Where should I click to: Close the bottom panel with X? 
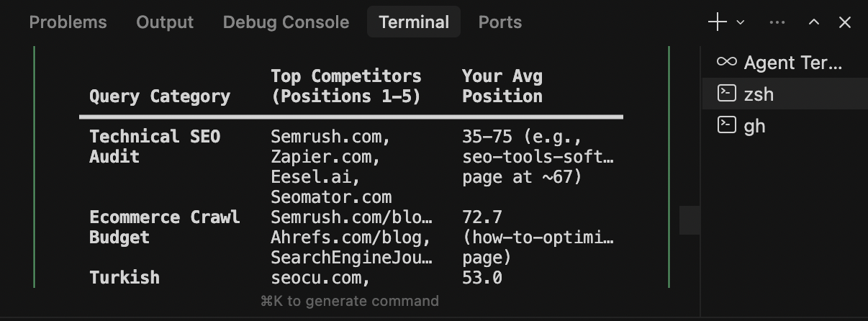(x=845, y=22)
